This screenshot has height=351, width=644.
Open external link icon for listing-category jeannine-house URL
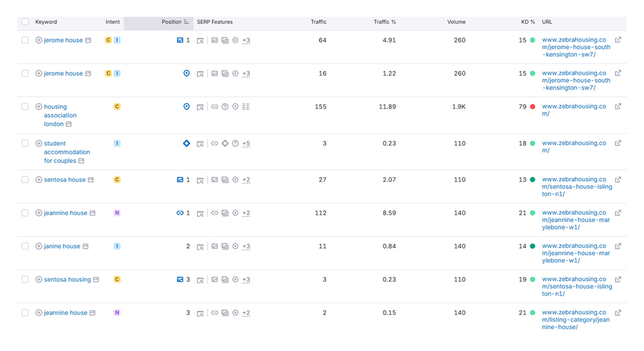click(x=618, y=313)
